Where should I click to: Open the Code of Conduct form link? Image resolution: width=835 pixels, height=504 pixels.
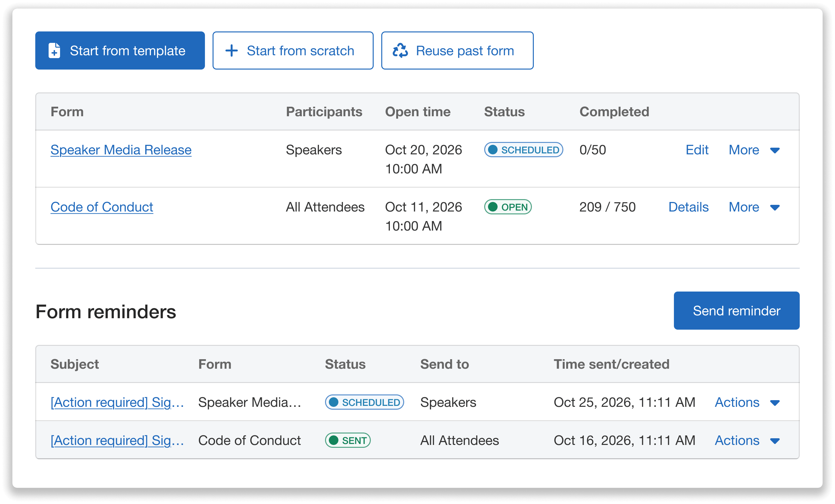[x=102, y=207]
